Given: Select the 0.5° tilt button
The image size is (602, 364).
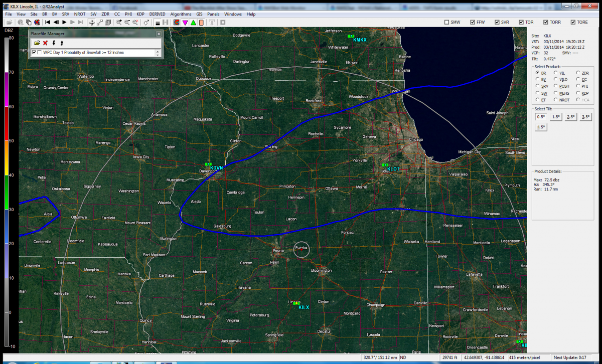Looking at the screenshot, I should (x=541, y=117).
